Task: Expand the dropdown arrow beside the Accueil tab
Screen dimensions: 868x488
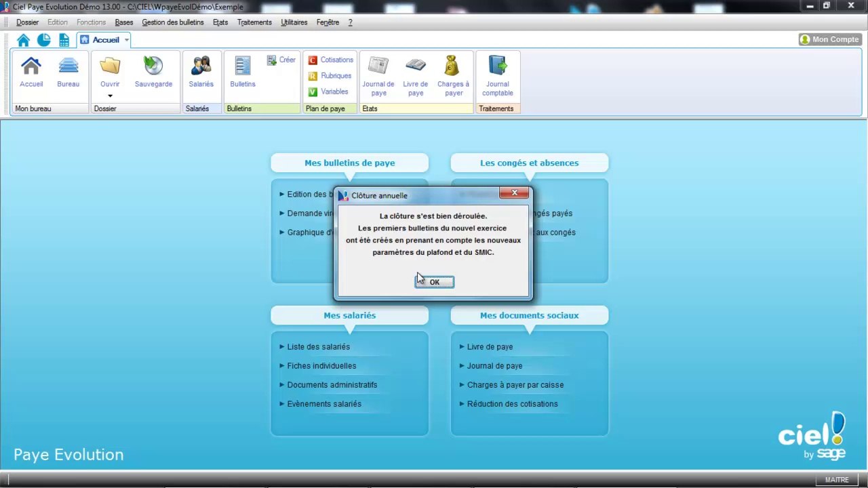Action: 126,40
